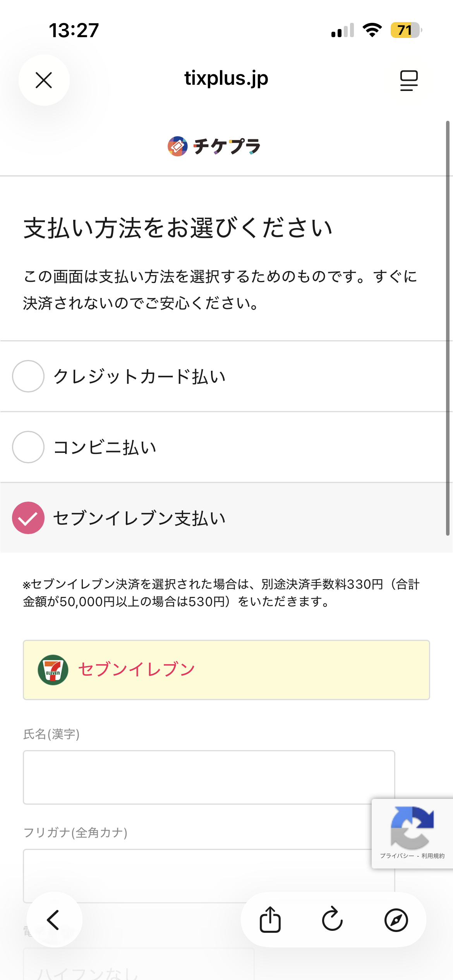This screenshot has height=980, width=453.
Task: Open the reader/page menu icon
Action: pos(409,80)
